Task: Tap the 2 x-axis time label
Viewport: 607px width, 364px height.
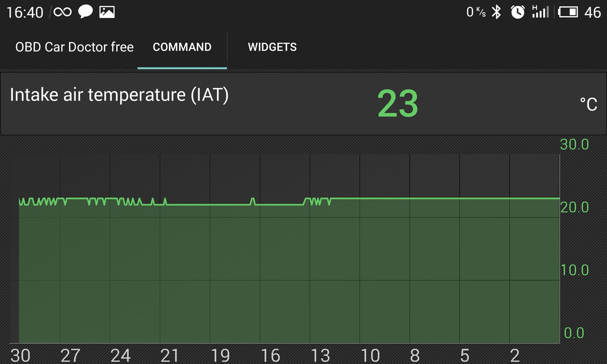Action: coord(515,356)
